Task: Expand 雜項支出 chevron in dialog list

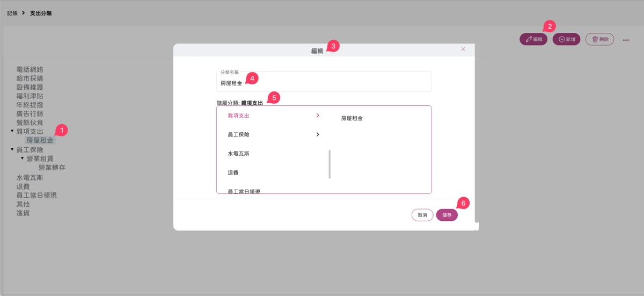Action: point(318,115)
